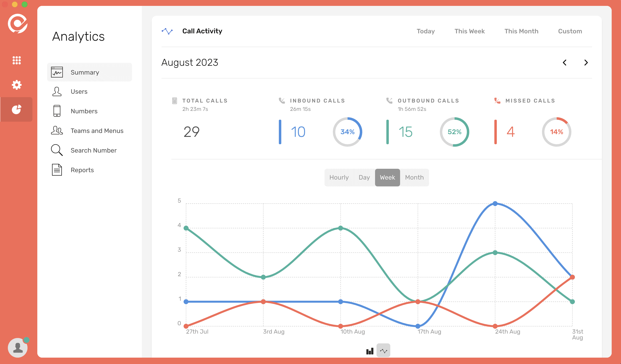The height and width of the screenshot is (364, 621).
Task: Click the Reports document icon
Action: [x=57, y=170]
